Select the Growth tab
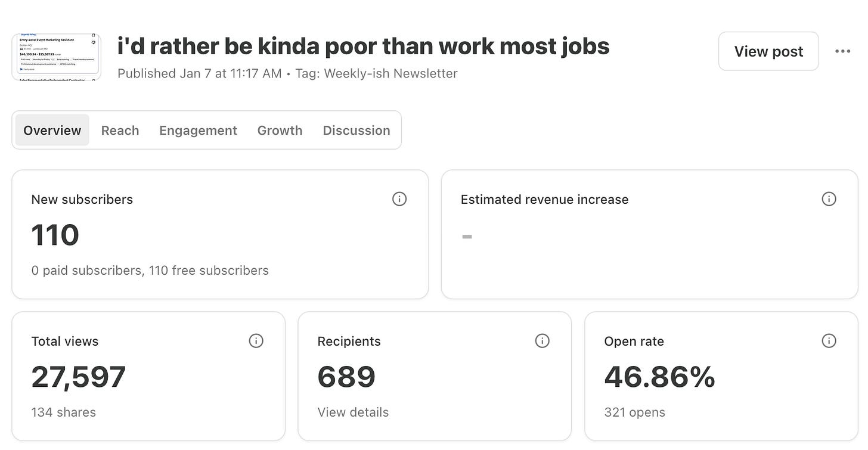Viewport: 868px width, 450px height. click(280, 130)
